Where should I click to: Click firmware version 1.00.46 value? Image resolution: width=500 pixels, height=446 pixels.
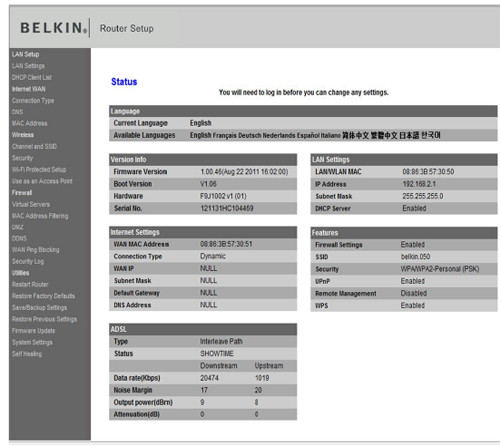[x=244, y=172]
